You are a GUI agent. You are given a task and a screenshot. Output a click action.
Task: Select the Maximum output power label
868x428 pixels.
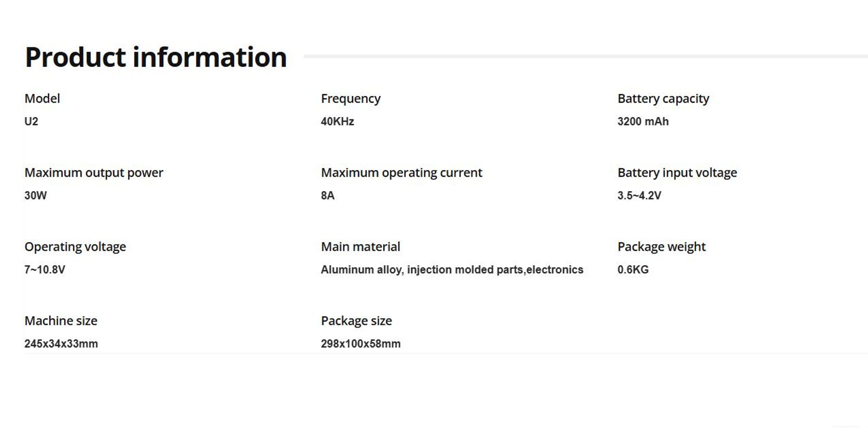coord(94,173)
